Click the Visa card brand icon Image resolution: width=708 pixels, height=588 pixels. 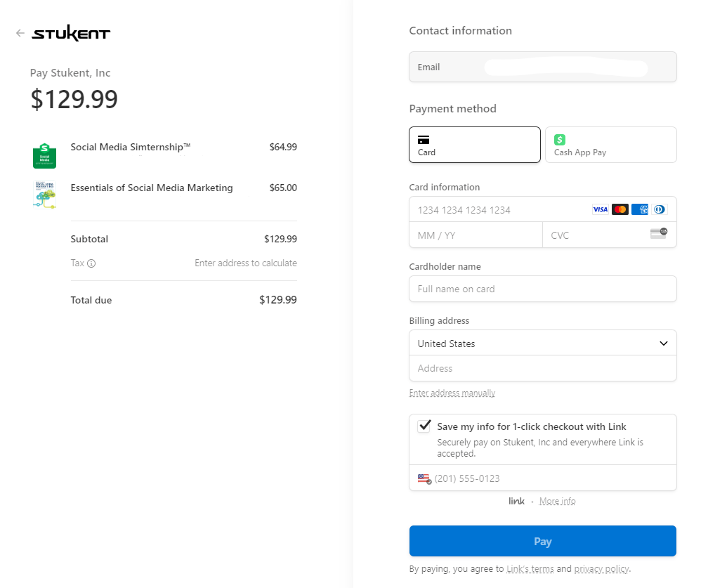[x=600, y=209]
